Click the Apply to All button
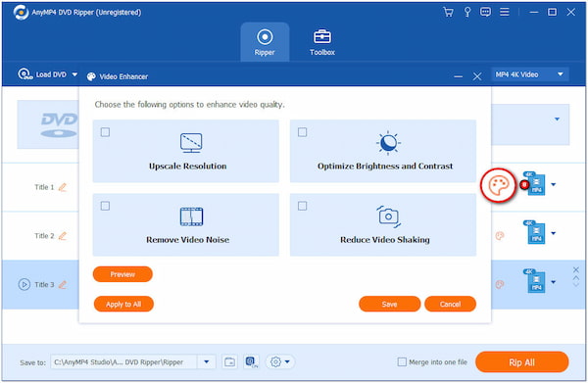The image size is (588, 383). coord(123,304)
